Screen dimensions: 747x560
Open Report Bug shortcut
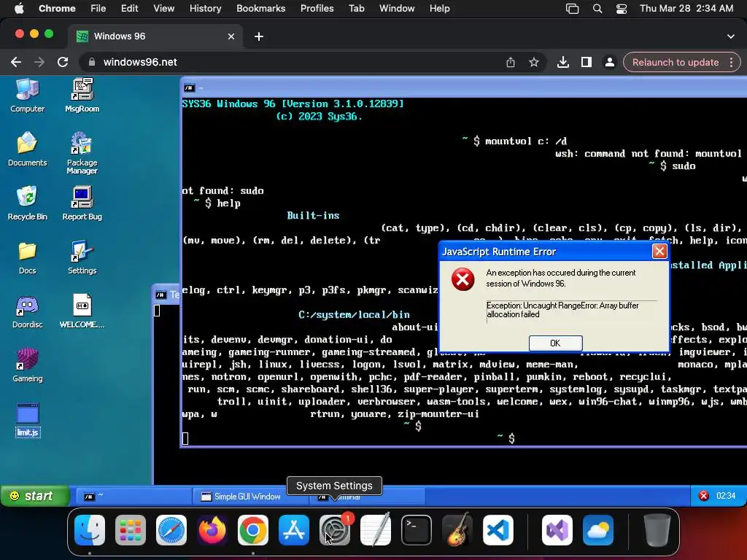tap(82, 203)
